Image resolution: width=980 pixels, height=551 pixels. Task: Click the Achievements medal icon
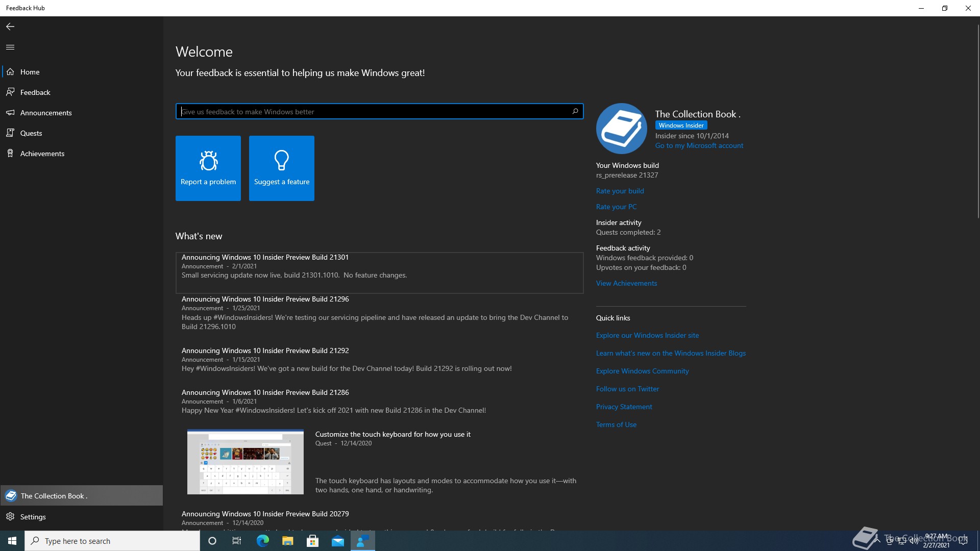pyautogui.click(x=10, y=154)
